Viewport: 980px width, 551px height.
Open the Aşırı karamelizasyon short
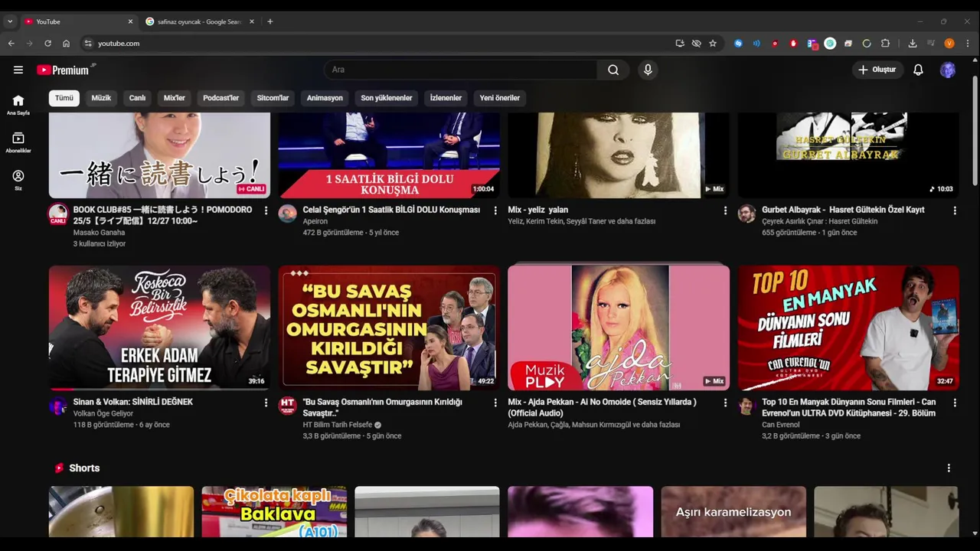tap(733, 512)
